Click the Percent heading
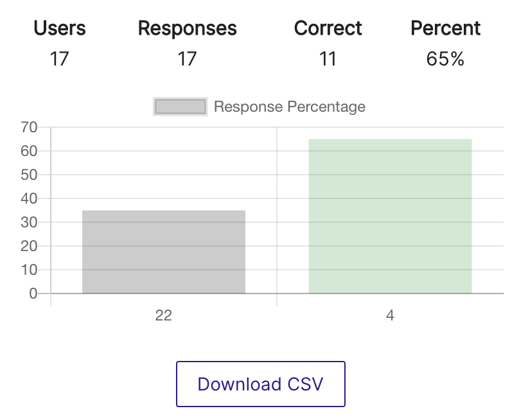Screen dimensions: 519x420 (446, 28)
